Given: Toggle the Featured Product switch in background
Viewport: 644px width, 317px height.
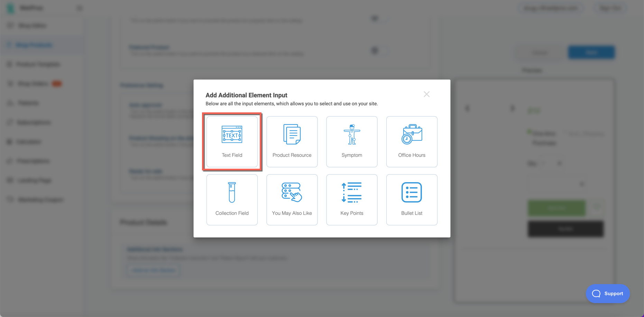Looking at the screenshot, I should 379,51.
